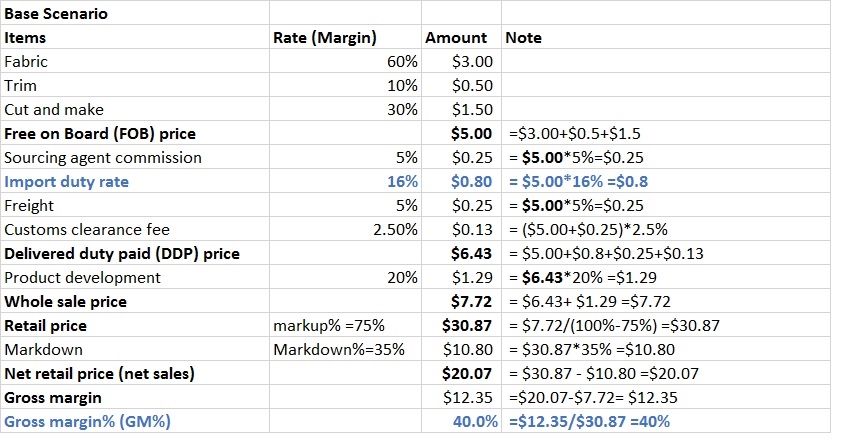Select the "Sourcing agent commission" label cell

(103, 158)
